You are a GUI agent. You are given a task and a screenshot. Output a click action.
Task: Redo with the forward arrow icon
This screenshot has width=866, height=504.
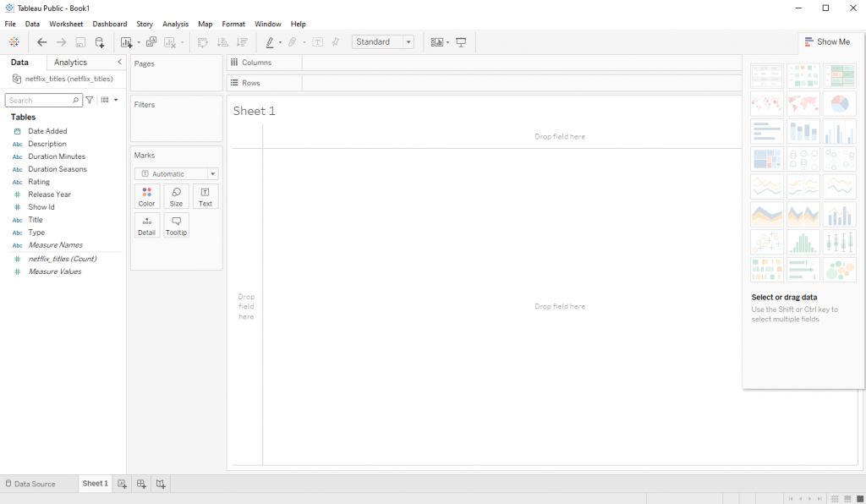click(x=61, y=42)
